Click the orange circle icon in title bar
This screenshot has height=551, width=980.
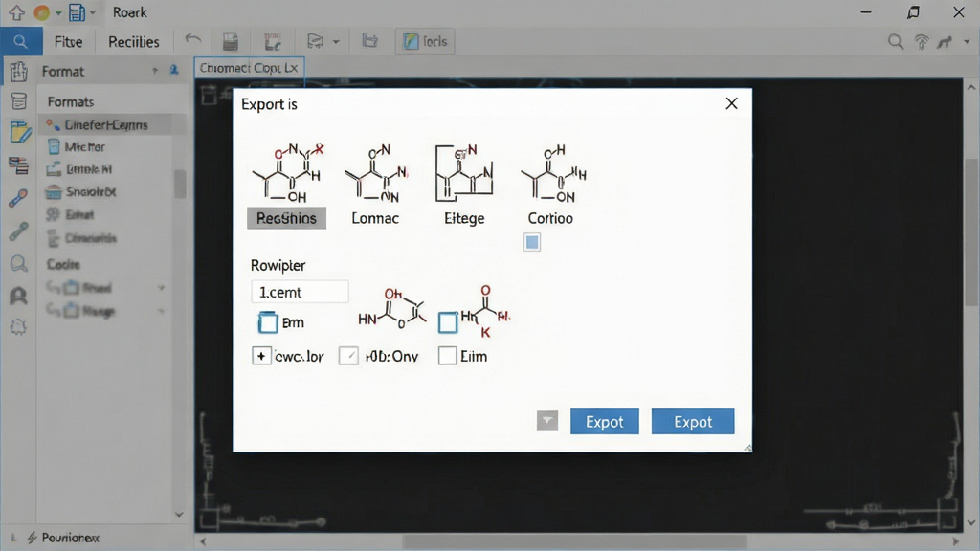point(42,12)
